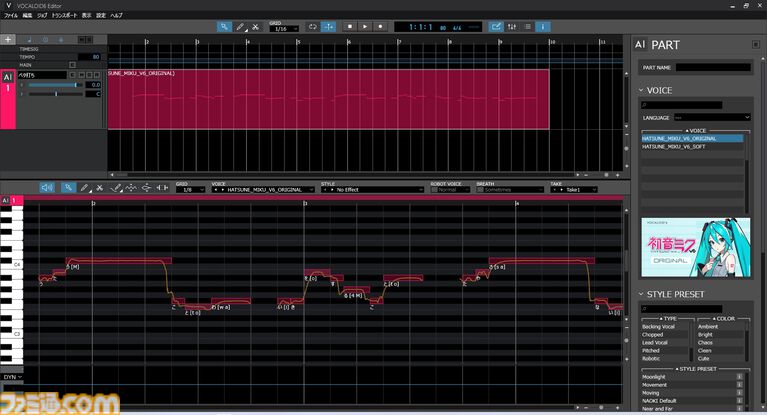767x415 pixels.
Task: Click the panel options icon beside PART
Action: click(756, 45)
